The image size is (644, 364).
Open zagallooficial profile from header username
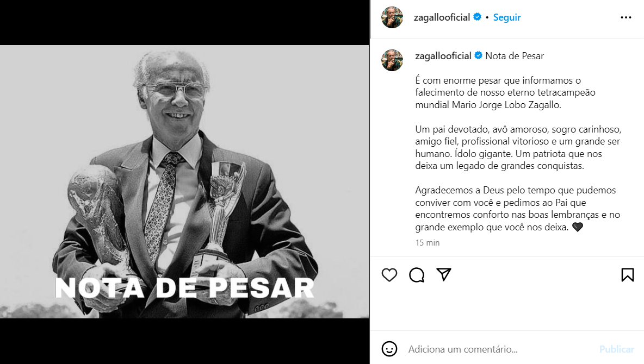442,17
